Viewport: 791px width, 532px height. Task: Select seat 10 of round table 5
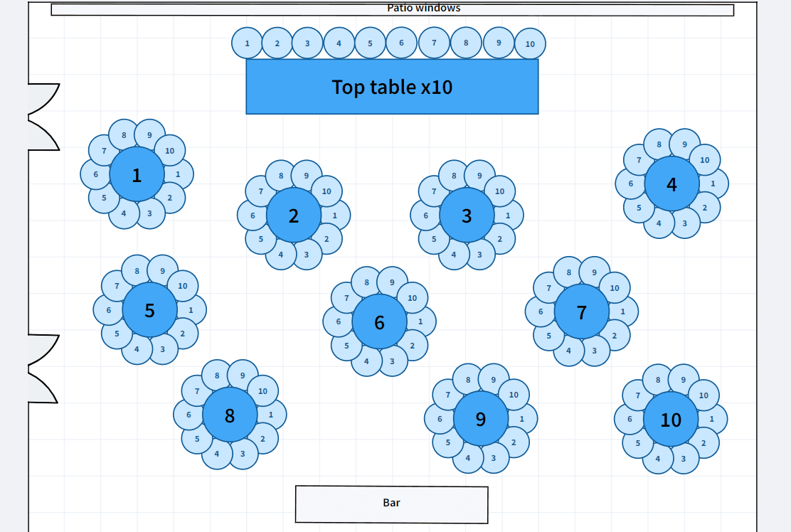(183, 285)
